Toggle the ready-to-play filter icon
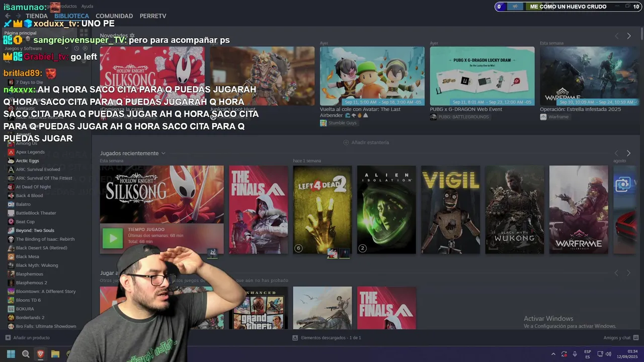 (x=85, y=48)
